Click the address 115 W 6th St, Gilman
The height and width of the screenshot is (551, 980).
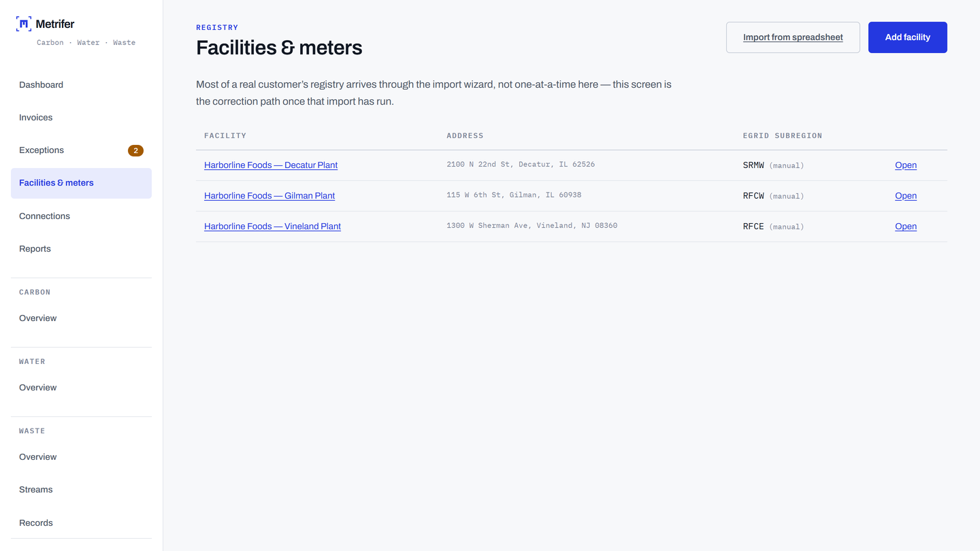click(514, 195)
